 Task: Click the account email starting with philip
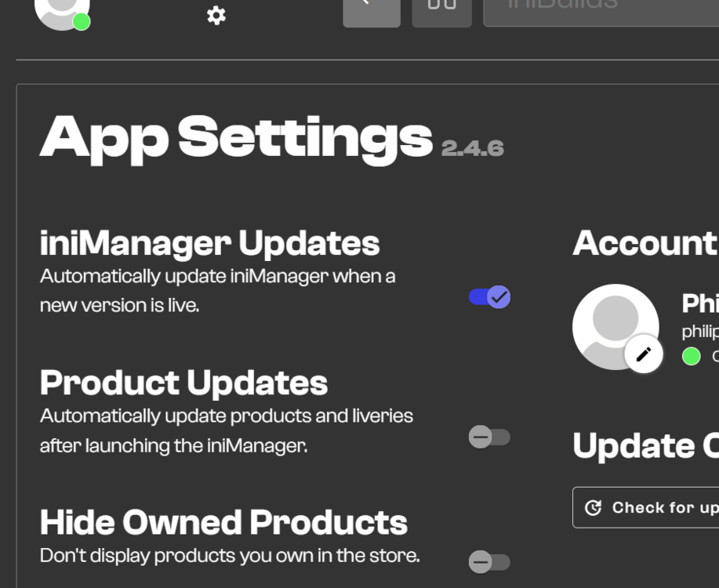pyautogui.click(x=699, y=331)
